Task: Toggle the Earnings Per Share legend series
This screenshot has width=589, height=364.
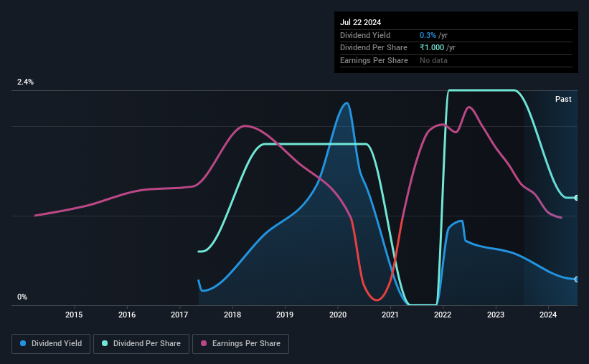Action: tap(240, 344)
